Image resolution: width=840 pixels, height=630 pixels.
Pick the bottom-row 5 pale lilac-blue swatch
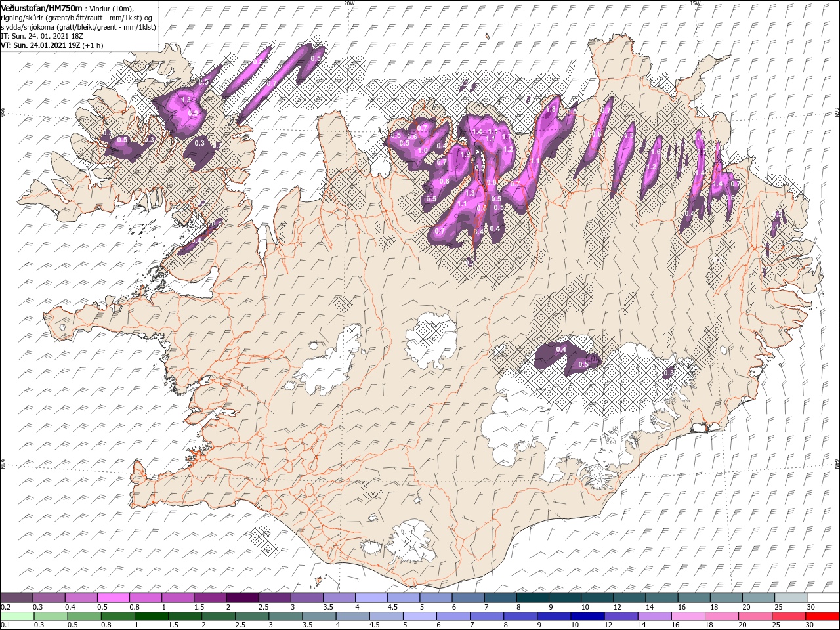(x=419, y=616)
